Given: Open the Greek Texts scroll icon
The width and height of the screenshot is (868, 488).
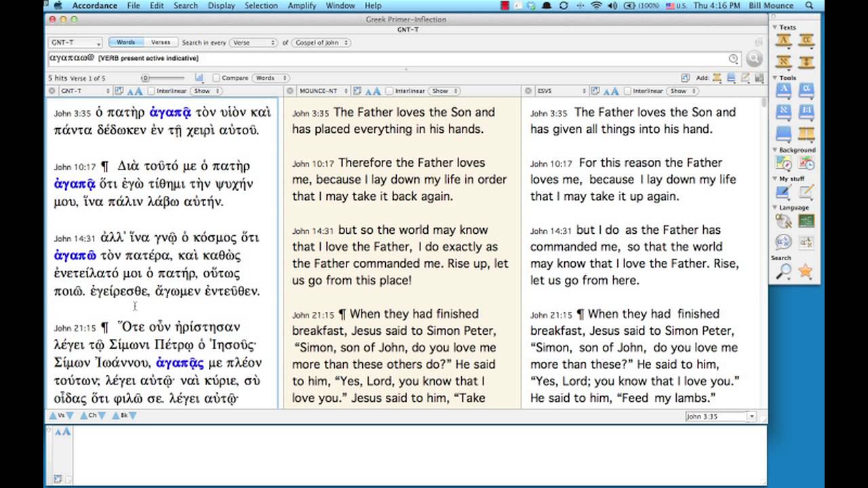Looking at the screenshot, I should (806, 40).
